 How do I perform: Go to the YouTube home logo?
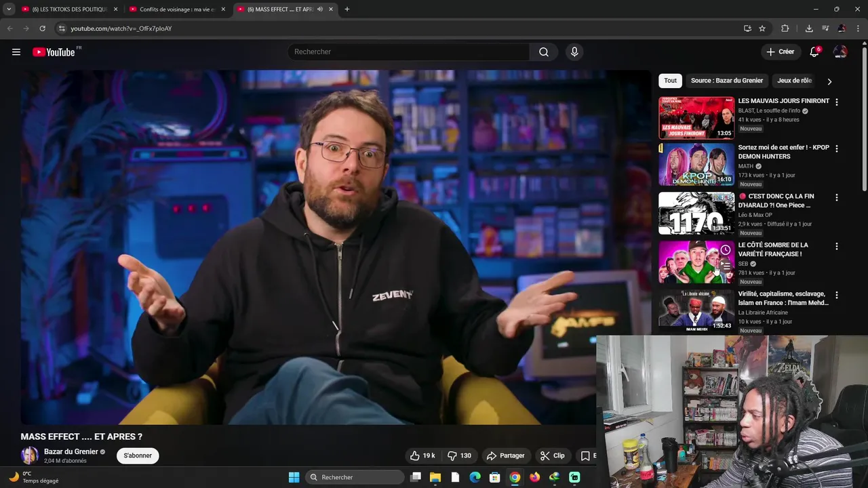pos(54,52)
